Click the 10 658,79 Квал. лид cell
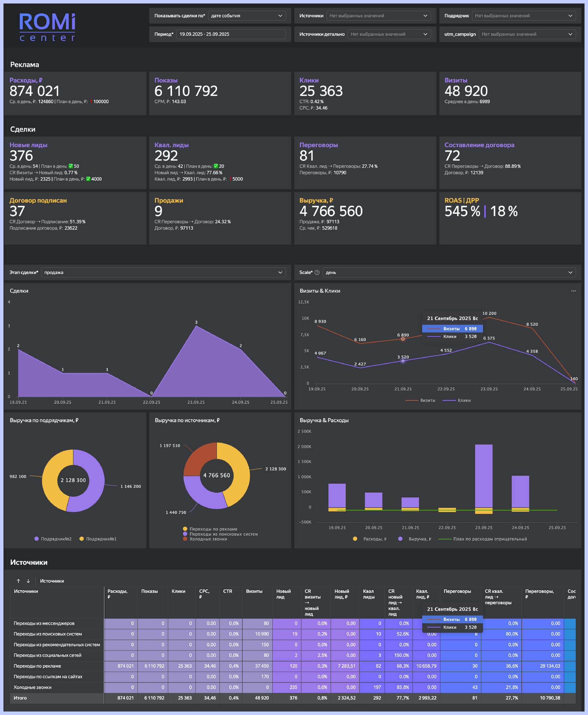Viewport: 588px width, 715px height. (x=426, y=666)
